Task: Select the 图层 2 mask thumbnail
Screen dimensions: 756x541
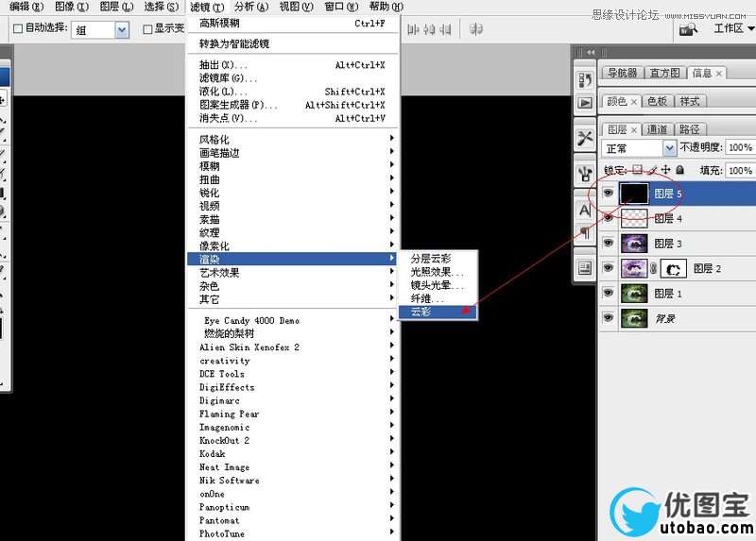Action: point(671,269)
